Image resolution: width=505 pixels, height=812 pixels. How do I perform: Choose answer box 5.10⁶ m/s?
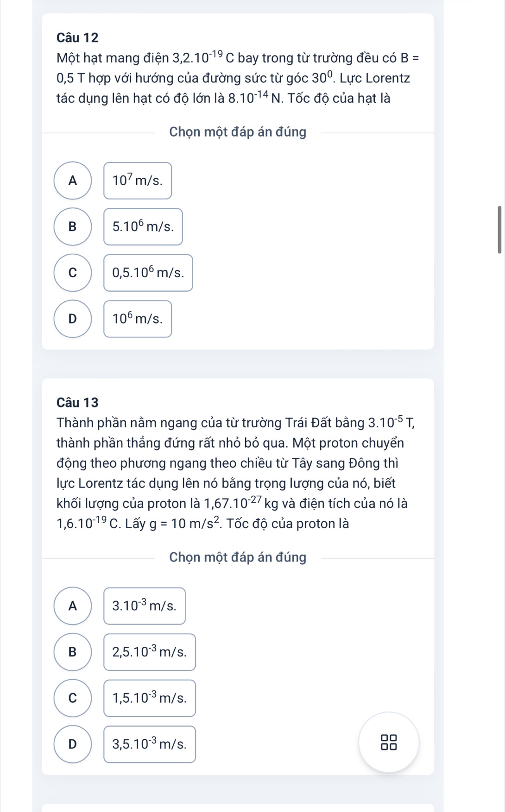coord(143,227)
